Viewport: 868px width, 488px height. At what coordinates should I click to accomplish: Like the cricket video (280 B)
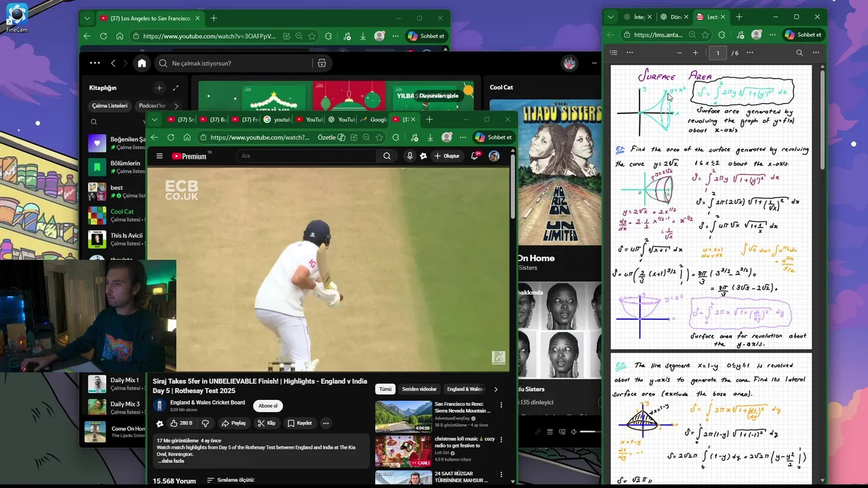pyautogui.click(x=181, y=423)
